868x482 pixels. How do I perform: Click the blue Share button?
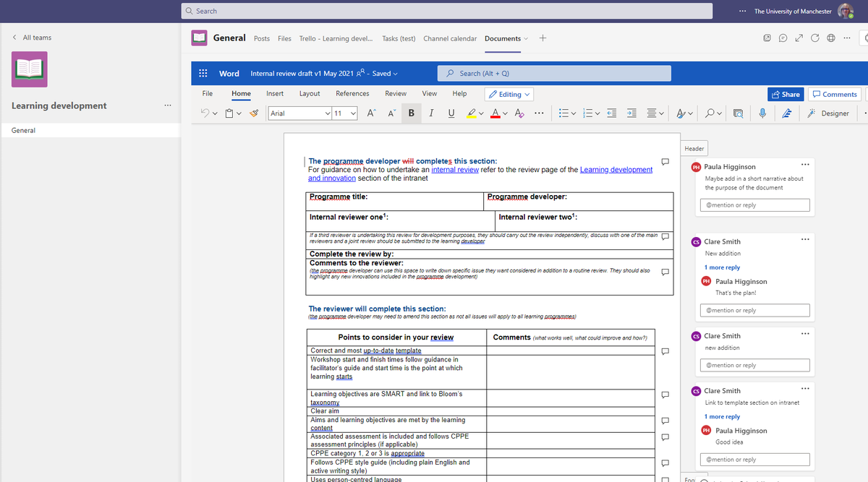pyautogui.click(x=786, y=94)
